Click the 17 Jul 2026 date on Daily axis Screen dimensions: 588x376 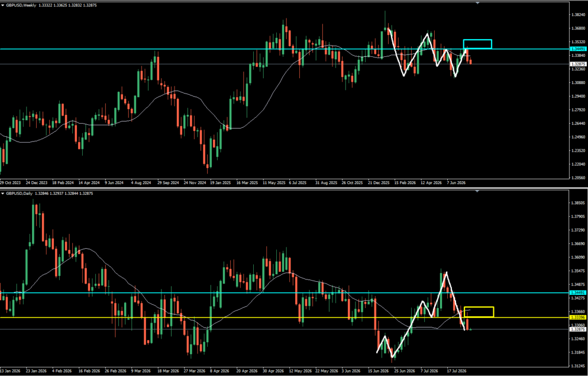tap(457, 371)
